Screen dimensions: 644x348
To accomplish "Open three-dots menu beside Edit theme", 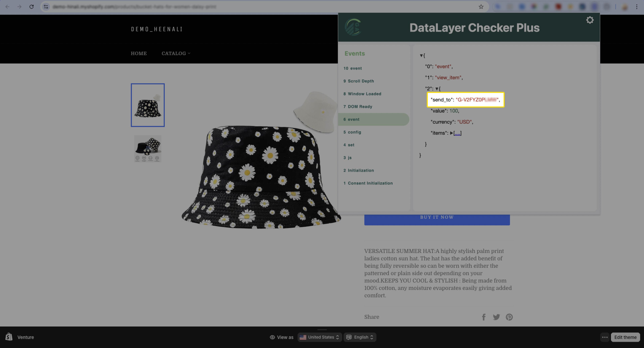I will 605,337.
